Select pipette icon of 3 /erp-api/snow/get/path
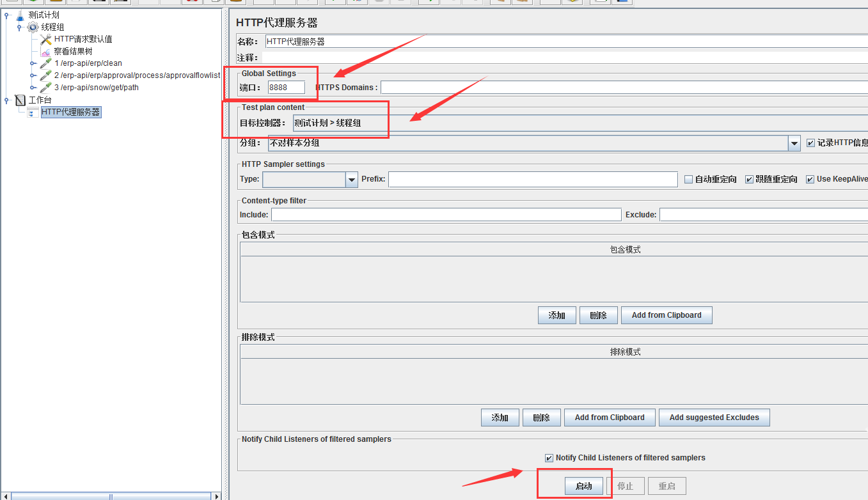 click(x=45, y=88)
